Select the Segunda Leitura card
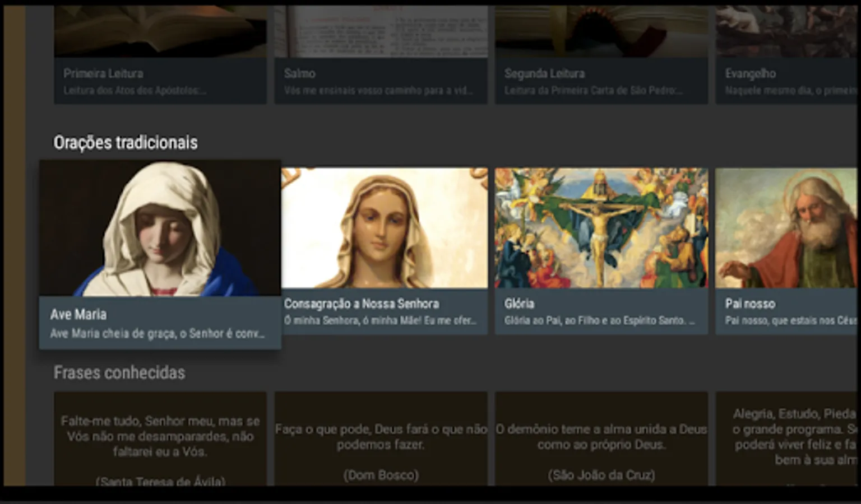 (x=601, y=55)
